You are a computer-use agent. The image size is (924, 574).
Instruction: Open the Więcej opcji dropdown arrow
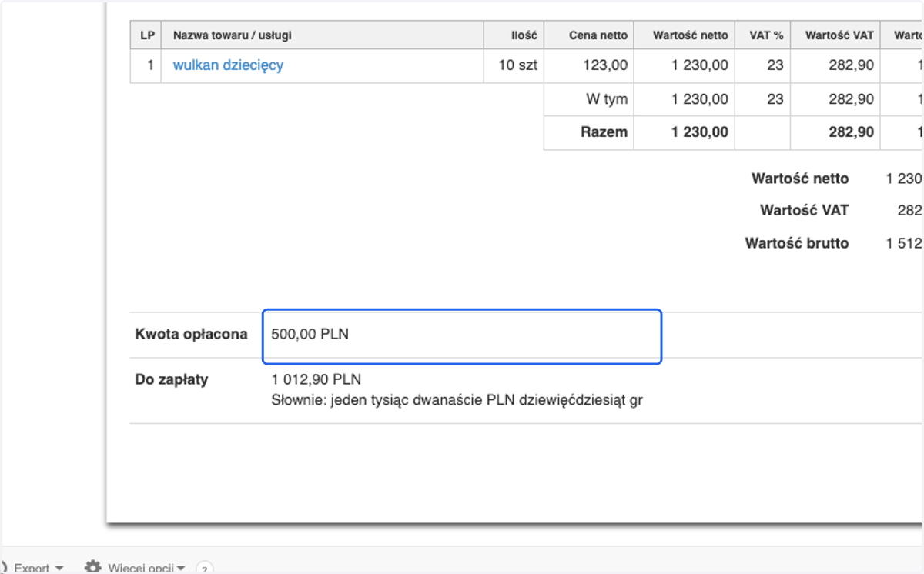pyautogui.click(x=181, y=569)
